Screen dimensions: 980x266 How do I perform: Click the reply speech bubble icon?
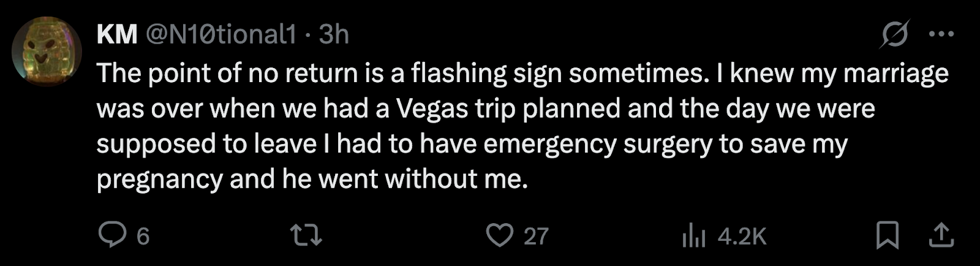pos(112,235)
